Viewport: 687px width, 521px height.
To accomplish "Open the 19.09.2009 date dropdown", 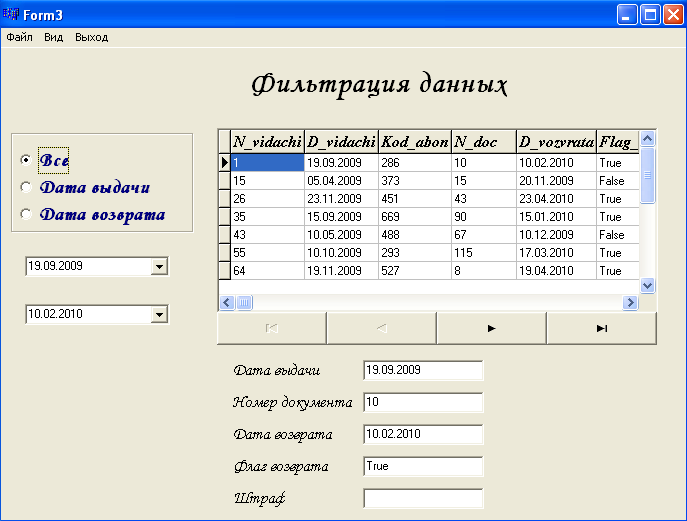I will point(158,267).
